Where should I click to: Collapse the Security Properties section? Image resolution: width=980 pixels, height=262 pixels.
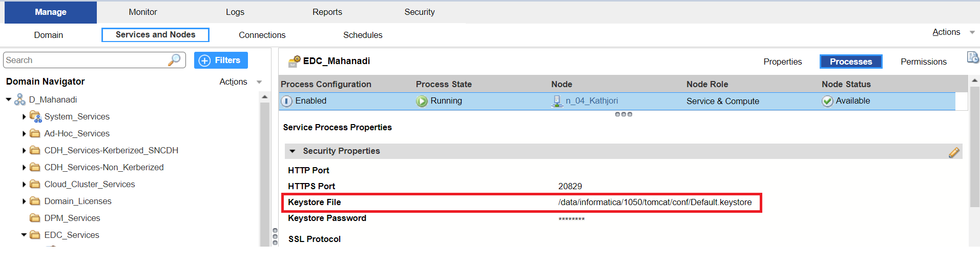coord(293,151)
